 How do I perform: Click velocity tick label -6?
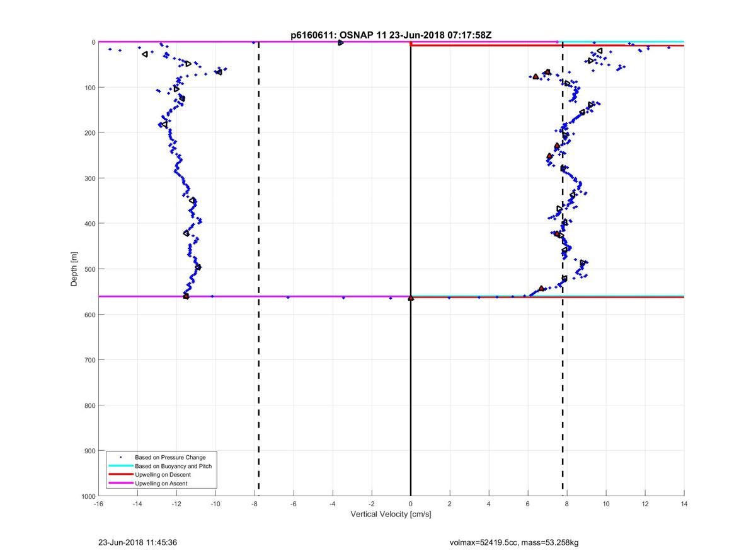tap(294, 504)
